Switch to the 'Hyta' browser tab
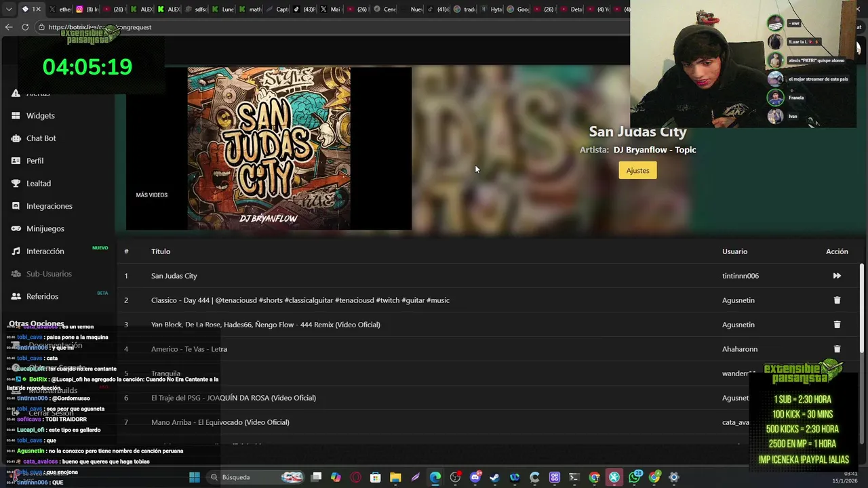 (492, 9)
